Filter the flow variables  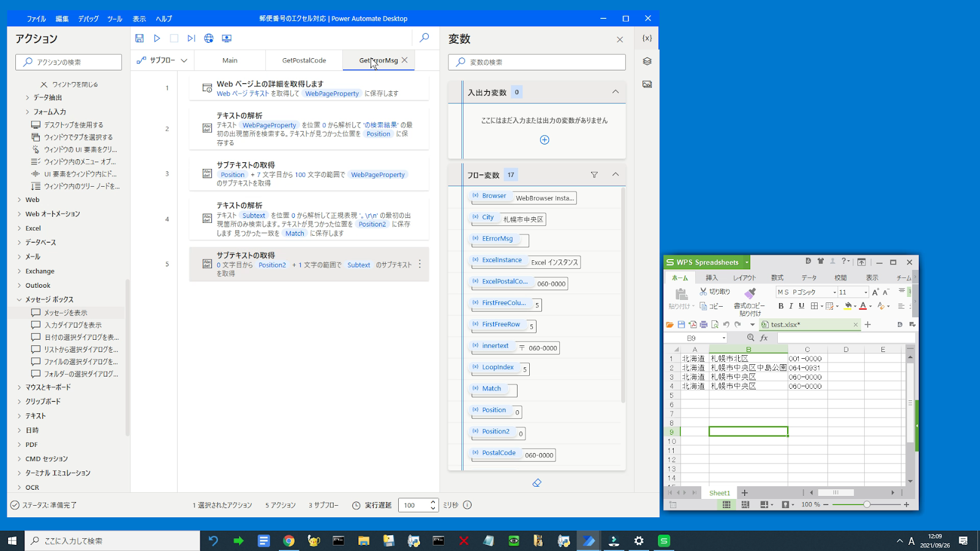click(594, 174)
